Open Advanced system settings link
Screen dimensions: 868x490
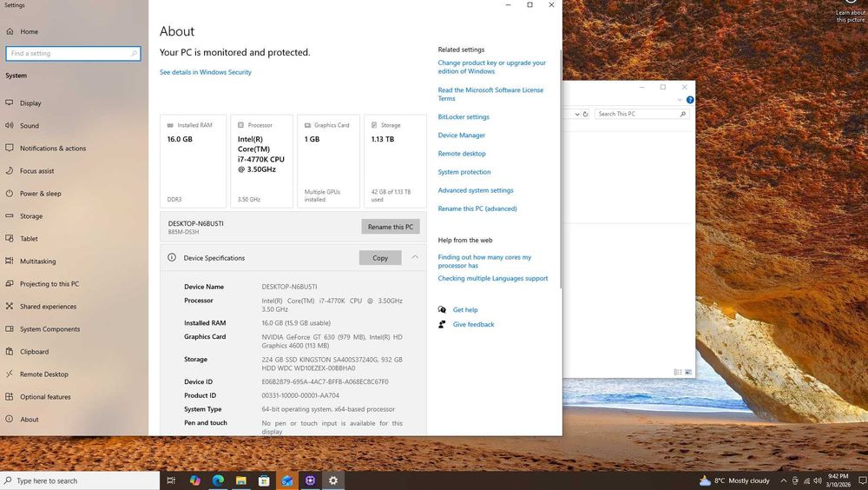tap(476, 190)
